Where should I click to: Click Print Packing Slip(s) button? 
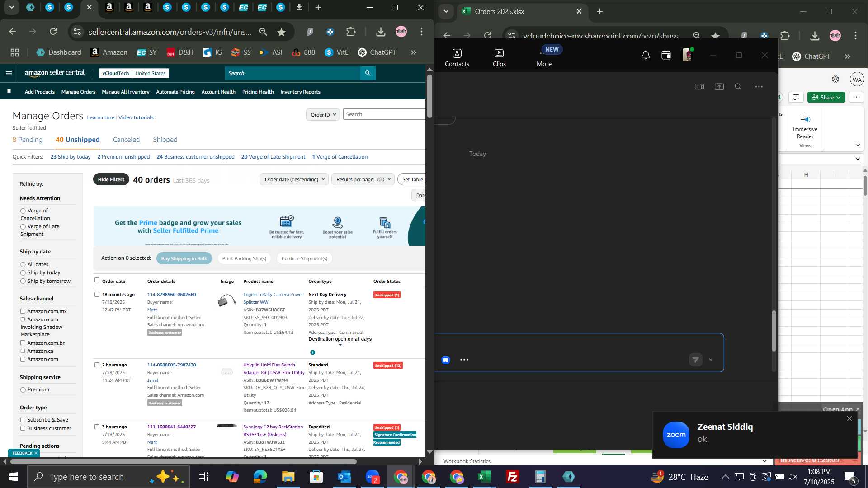pos(244,258)
